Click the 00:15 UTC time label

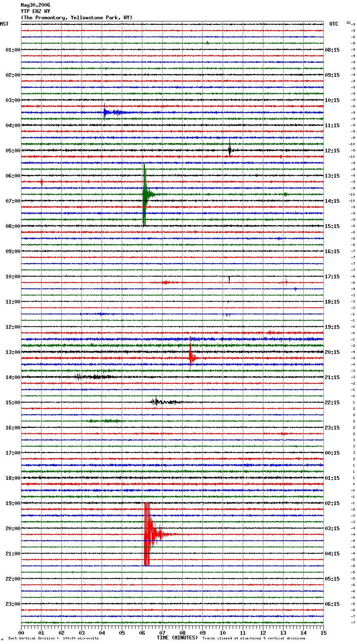coord(332,453)
